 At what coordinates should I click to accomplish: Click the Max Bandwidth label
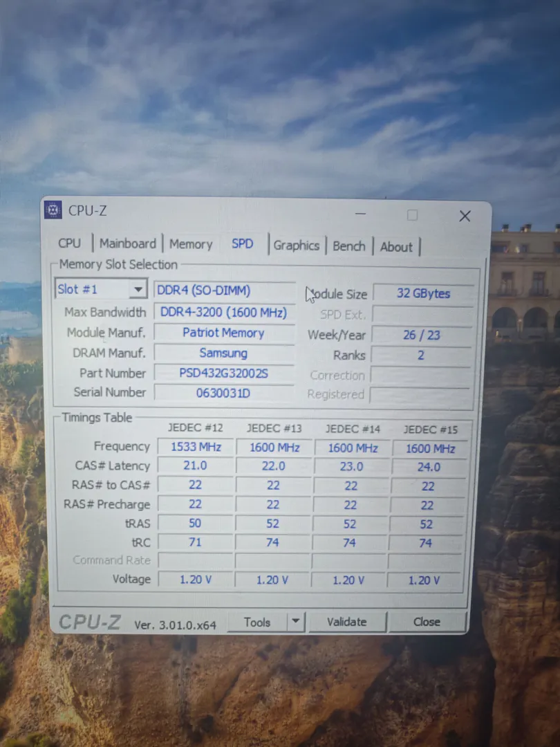click(105, 312)
